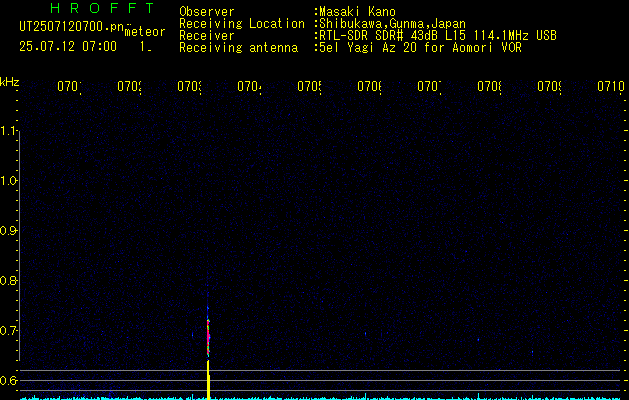Click the RTL-SDR SDR# receiver description
629x400 pixels.
pos(438,36)
